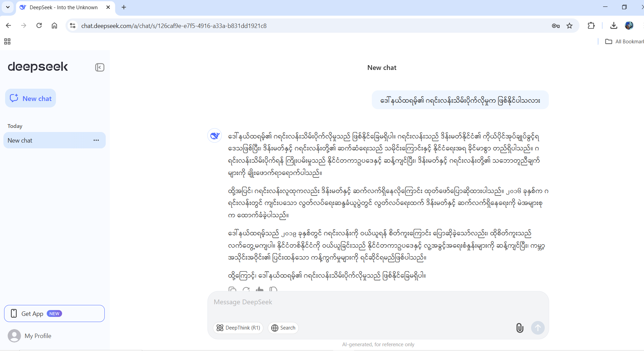Open password manager key icon
This screenshot has height=351, width=644.
[556, 26]
